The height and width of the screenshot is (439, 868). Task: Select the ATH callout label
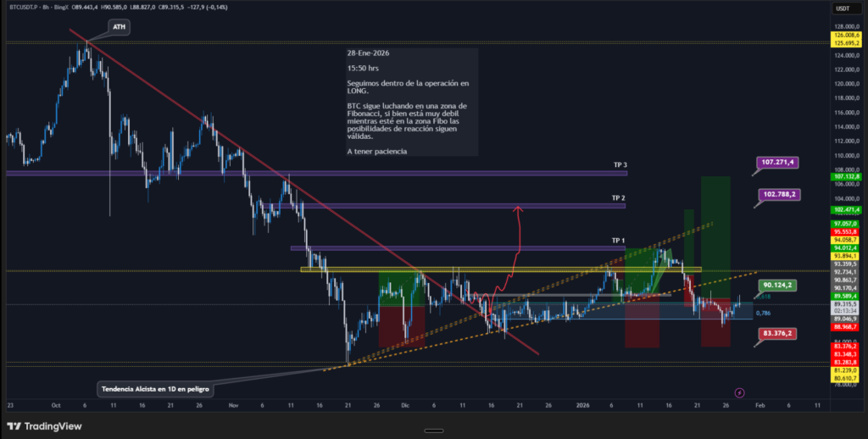119,28
